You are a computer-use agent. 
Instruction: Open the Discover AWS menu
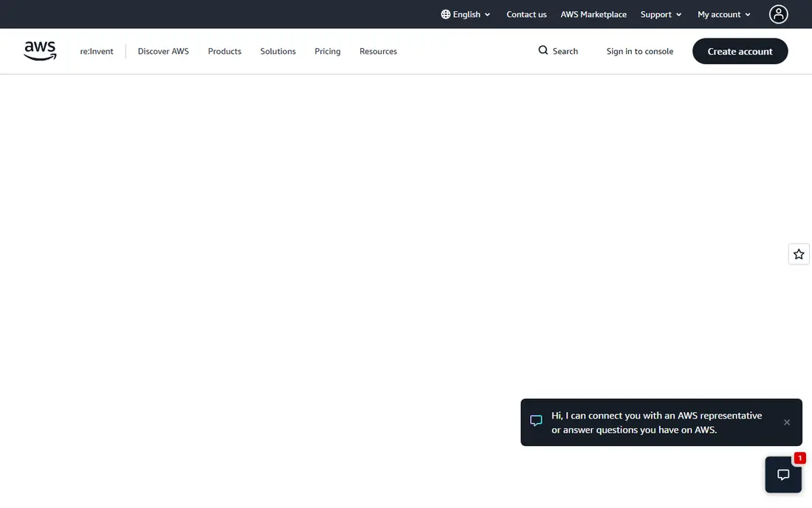[163, 51]
